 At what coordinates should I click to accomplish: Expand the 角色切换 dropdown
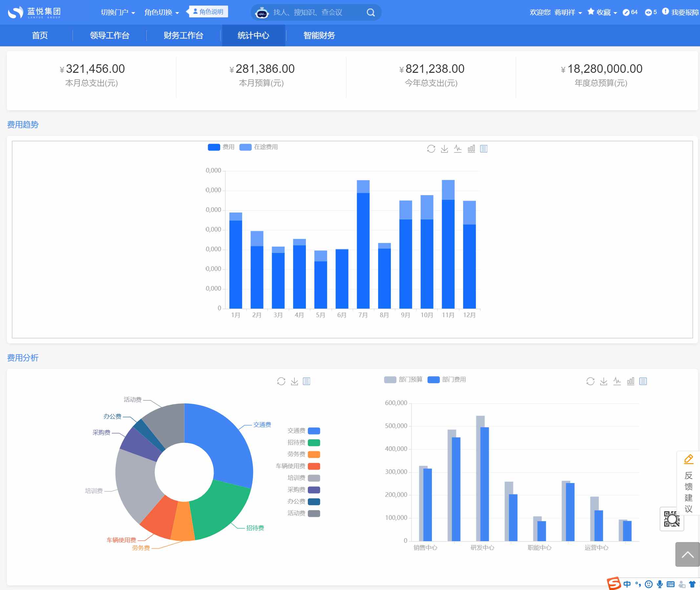(x=161, y=12)
